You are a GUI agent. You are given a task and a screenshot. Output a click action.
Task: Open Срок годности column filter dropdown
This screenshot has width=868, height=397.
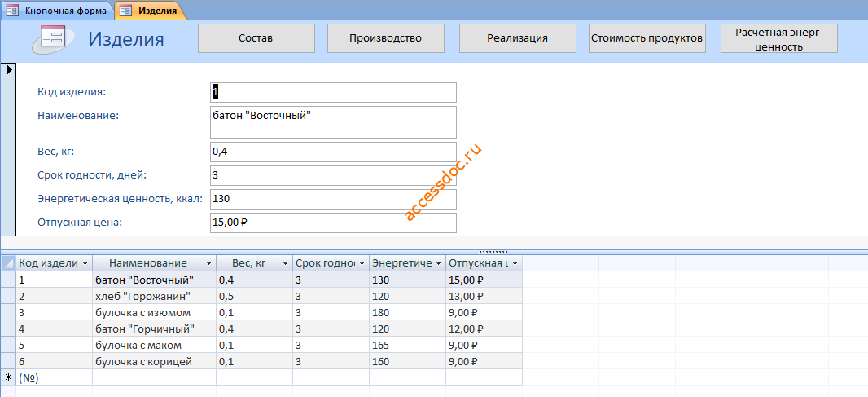[x=362, y=263]
